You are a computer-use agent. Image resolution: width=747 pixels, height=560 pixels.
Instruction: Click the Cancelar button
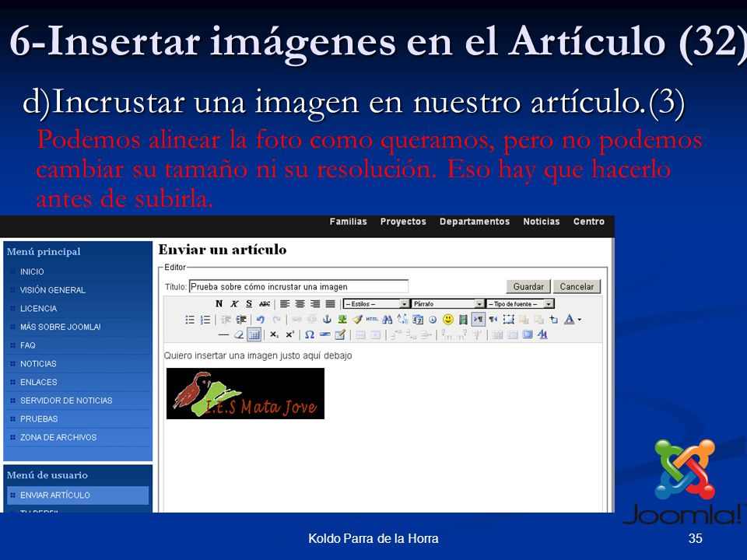pyautogui.click(x=577, y=287)
